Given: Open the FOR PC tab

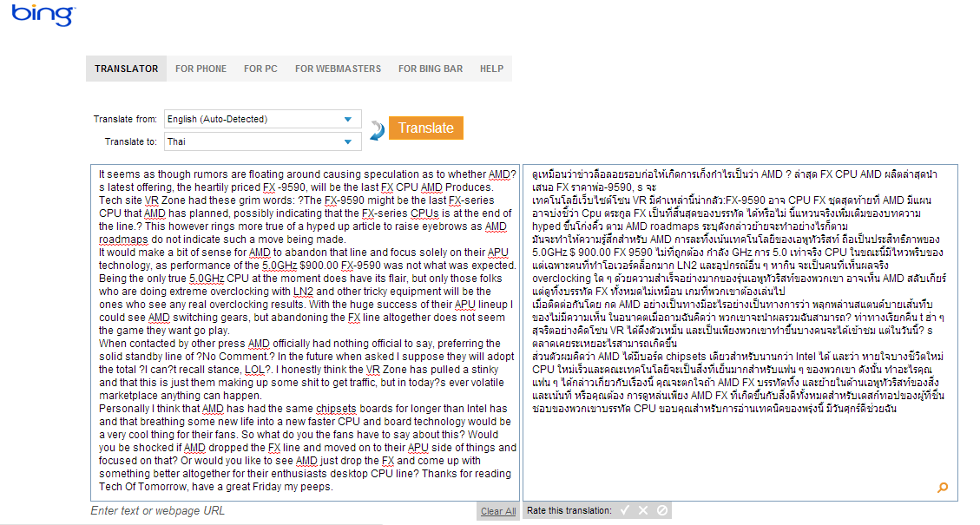Looking at the screenshot, I should (x=260, y=69).
